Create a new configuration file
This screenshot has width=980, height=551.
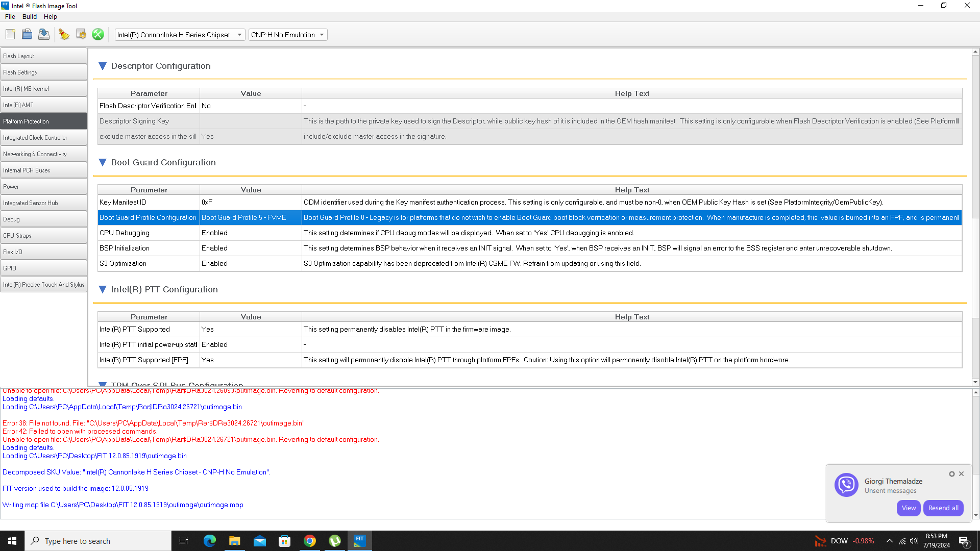coord(10,34)
